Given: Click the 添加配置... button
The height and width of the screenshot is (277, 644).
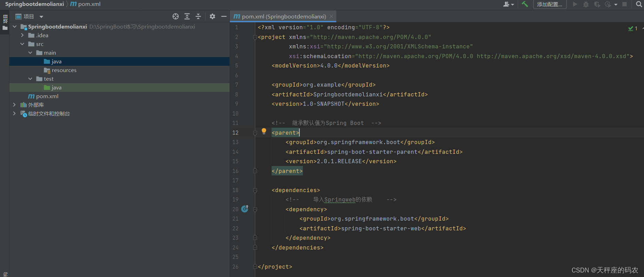Looking at the screenshot, I should point(550,4).
